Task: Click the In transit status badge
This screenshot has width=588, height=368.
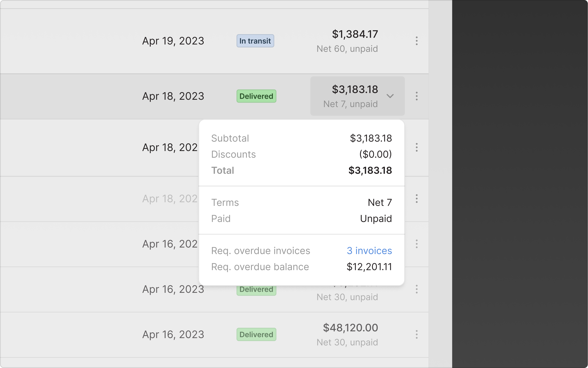Action: pyautogui.click(x=255, y=41)
